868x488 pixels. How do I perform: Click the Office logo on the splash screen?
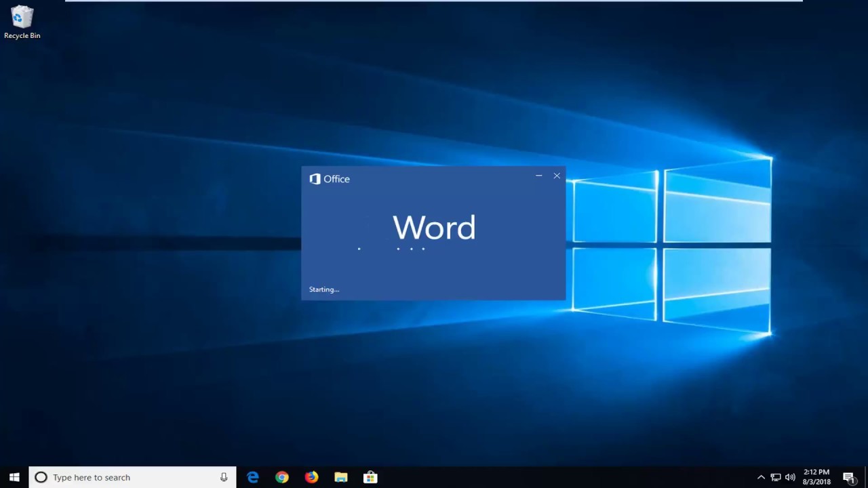point(330,179)
